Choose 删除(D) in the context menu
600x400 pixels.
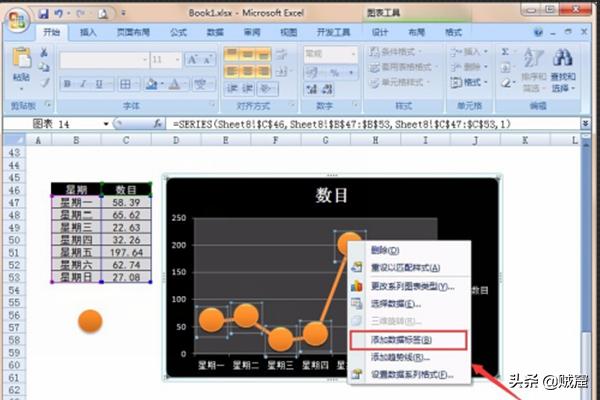pos(409,250)
